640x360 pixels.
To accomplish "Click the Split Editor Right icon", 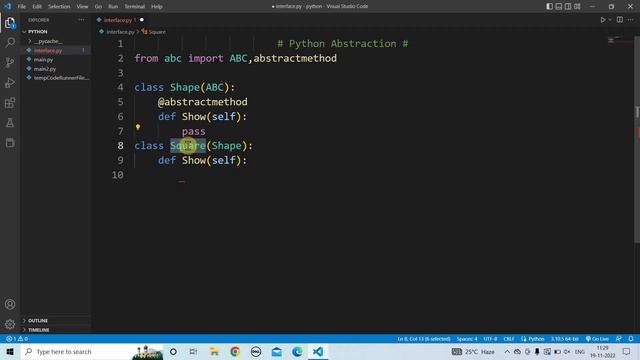I will 620,20.
